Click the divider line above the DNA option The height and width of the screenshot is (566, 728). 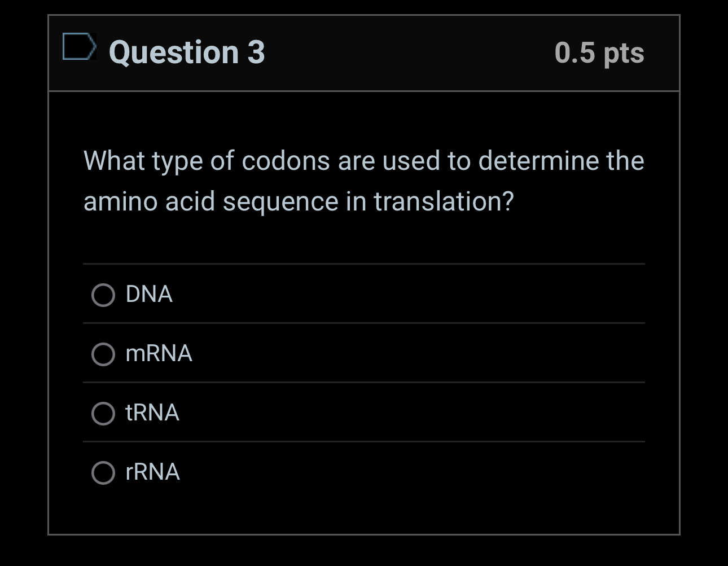(363, 264)
